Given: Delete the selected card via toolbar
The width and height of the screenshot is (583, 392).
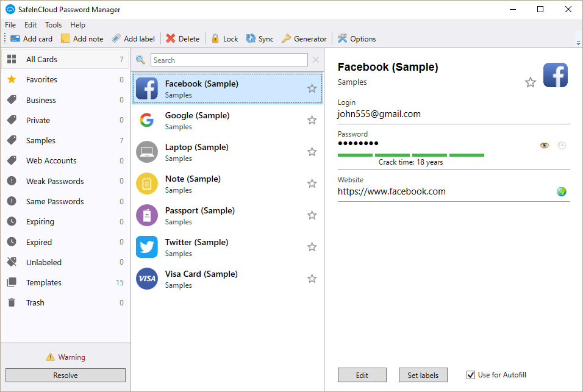Looking at the screenshot, I should (x=182, y=38).
